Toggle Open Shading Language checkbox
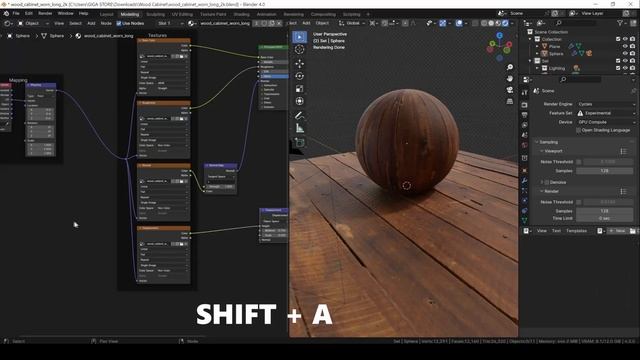The image size is (640, 360). tap(578, 130)
